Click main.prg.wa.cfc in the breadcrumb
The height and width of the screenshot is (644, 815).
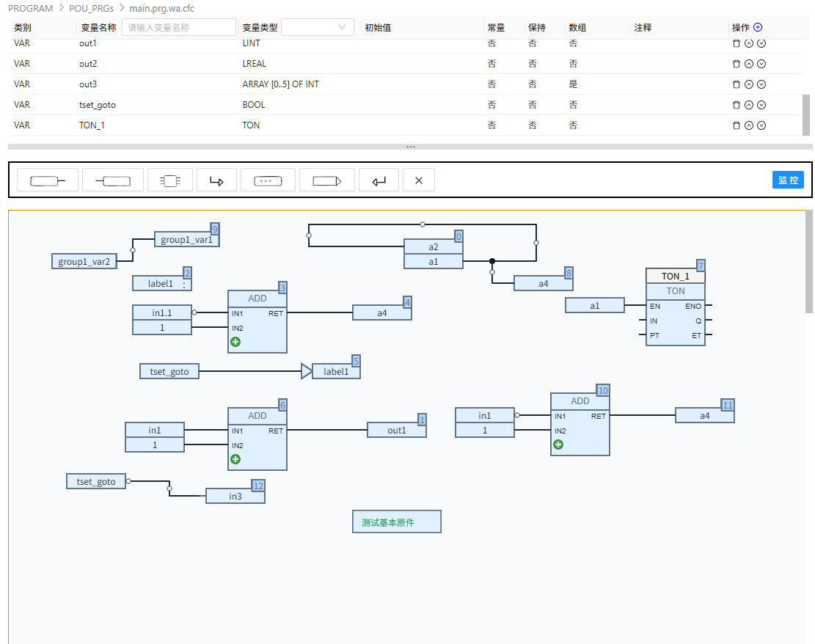[161, 8]
